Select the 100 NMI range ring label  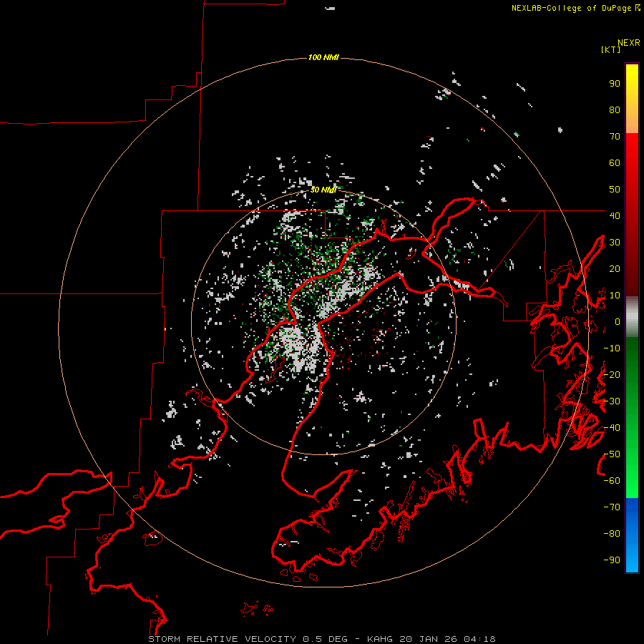point(323,57)
